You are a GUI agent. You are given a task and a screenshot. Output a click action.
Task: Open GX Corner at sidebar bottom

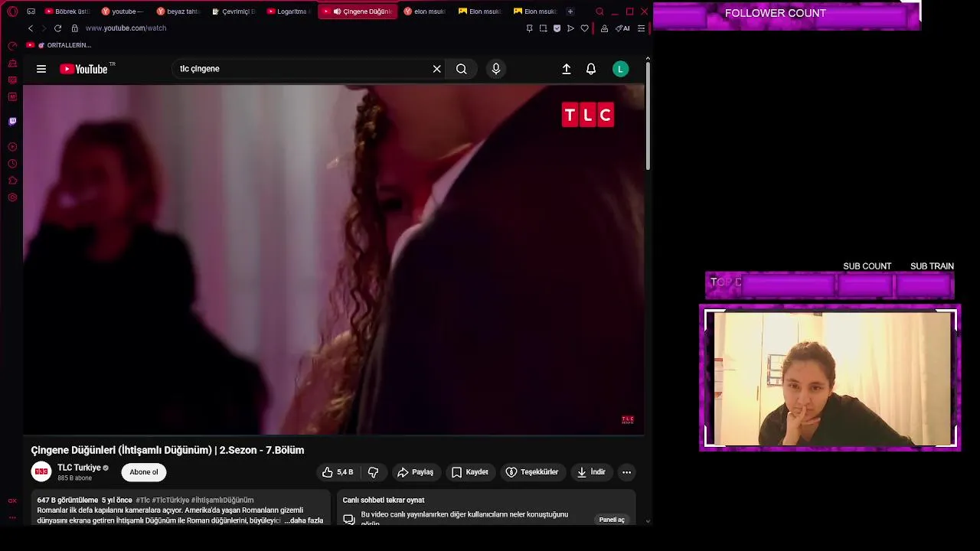(x=12, y=500)
